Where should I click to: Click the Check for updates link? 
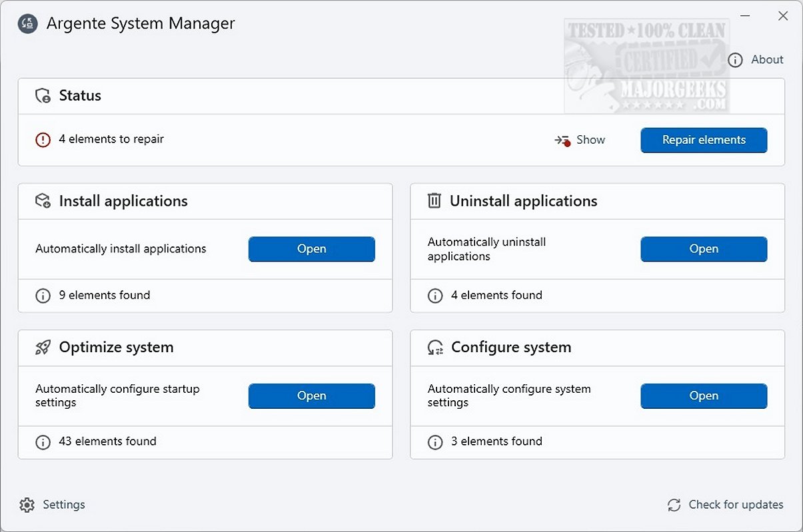click(x=736, y=505)
